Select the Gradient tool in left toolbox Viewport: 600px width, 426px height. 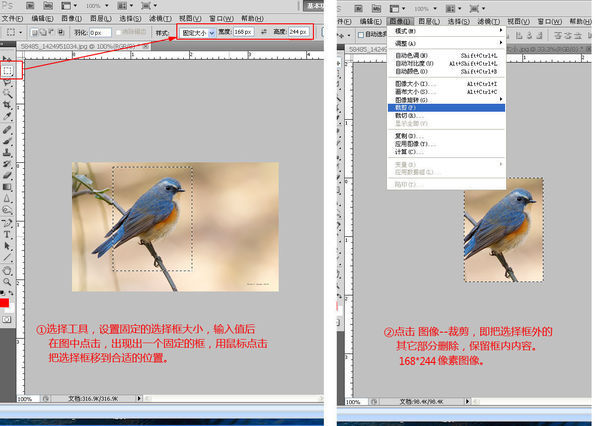pos(8,187)
